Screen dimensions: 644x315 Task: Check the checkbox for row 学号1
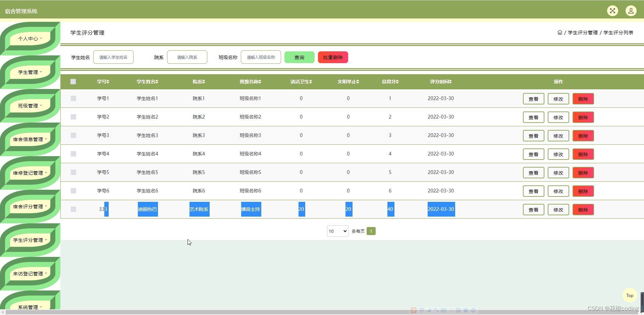(x=73, y=98)
